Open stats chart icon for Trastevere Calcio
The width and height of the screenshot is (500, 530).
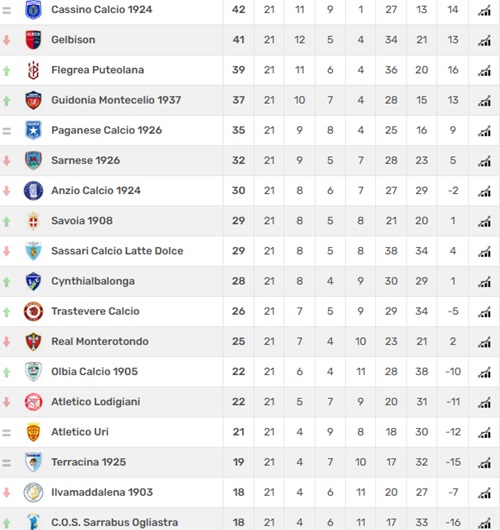(x=484, y=313)
